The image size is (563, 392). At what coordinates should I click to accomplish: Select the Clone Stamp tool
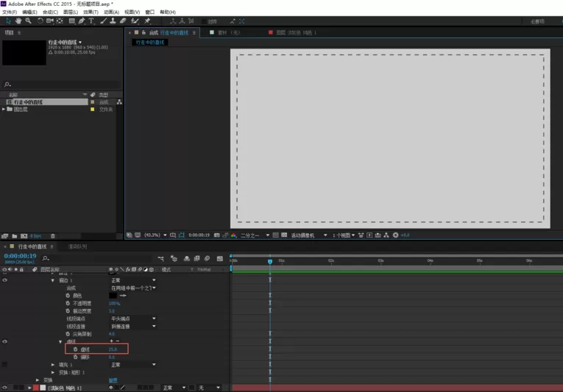coord(113,21)
